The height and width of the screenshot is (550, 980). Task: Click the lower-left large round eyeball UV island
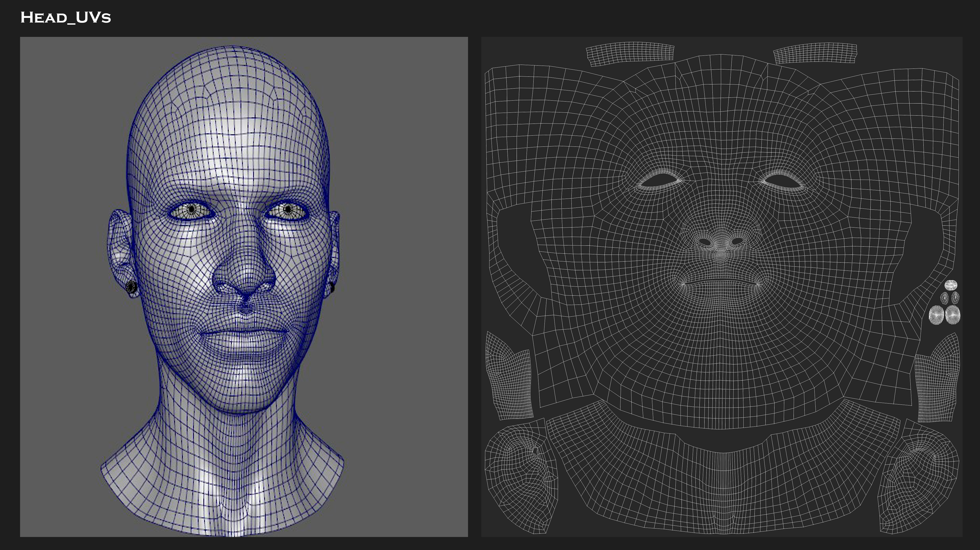(936, 315)
